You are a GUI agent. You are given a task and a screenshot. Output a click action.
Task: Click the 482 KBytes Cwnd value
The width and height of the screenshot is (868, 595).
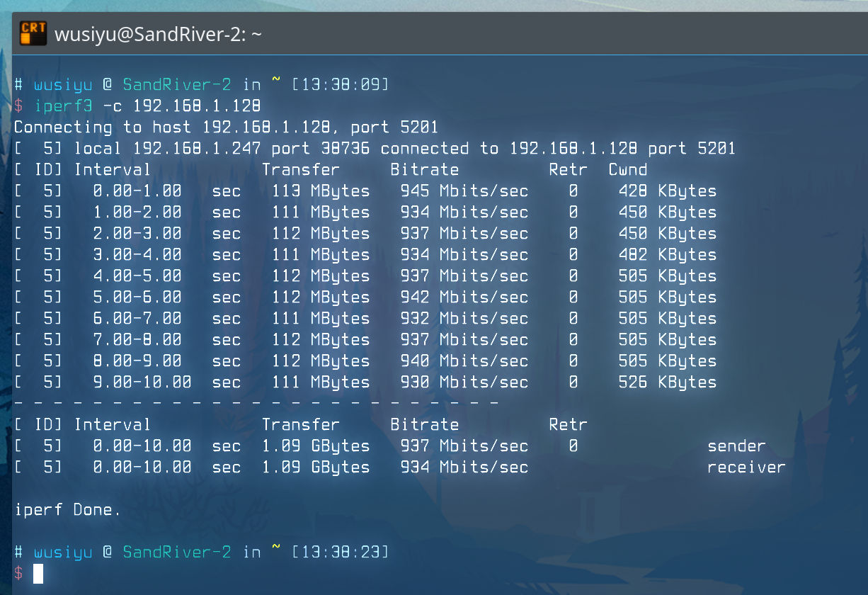[668, 255]
